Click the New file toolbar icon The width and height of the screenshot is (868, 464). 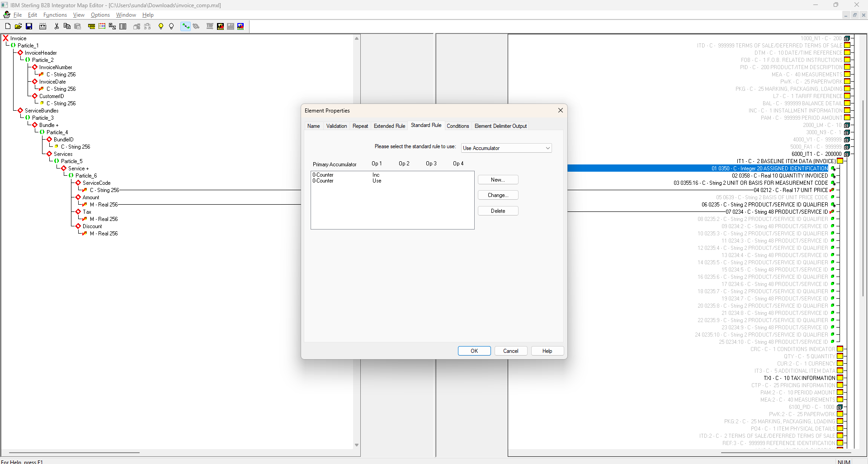point(8,26)
